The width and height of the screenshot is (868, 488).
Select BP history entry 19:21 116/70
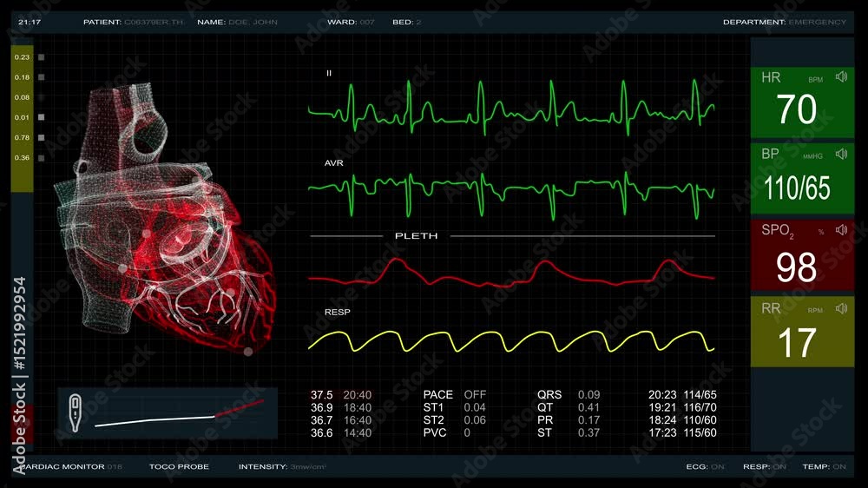(x=682, y=408)
